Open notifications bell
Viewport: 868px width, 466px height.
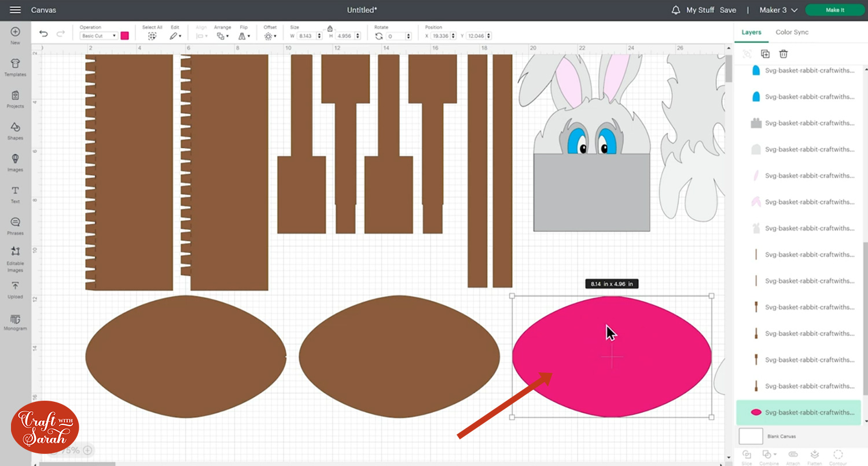tap(675, 10)
